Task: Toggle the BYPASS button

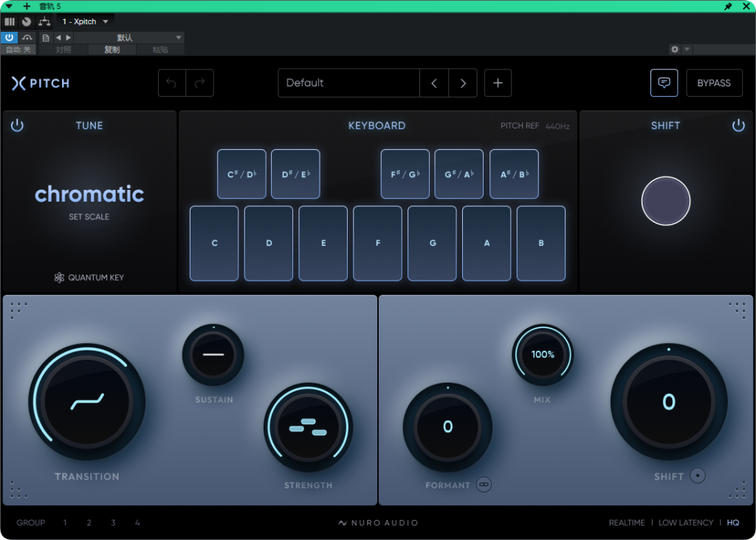Action: tap(714, 83)
